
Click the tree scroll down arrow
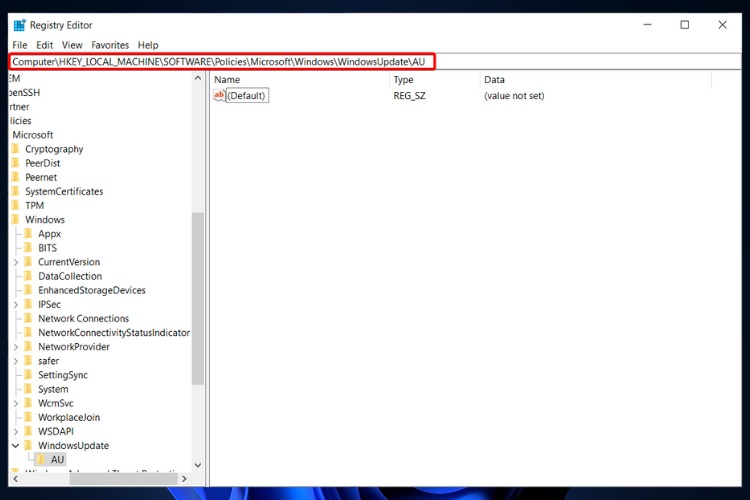click(x=198, y=465)
